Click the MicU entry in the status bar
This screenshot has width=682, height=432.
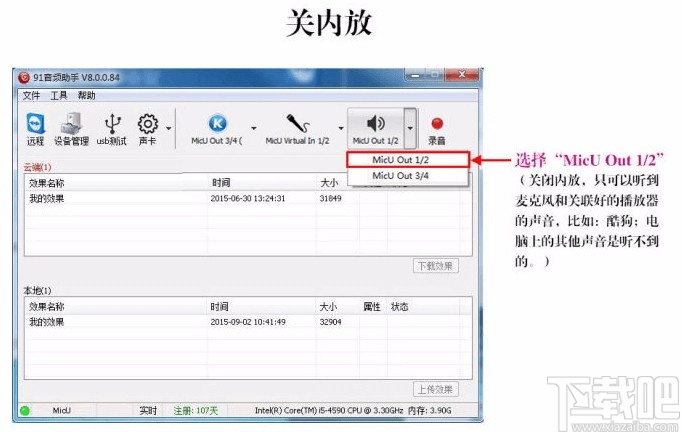pyautogui.click(x=62, y=410)
